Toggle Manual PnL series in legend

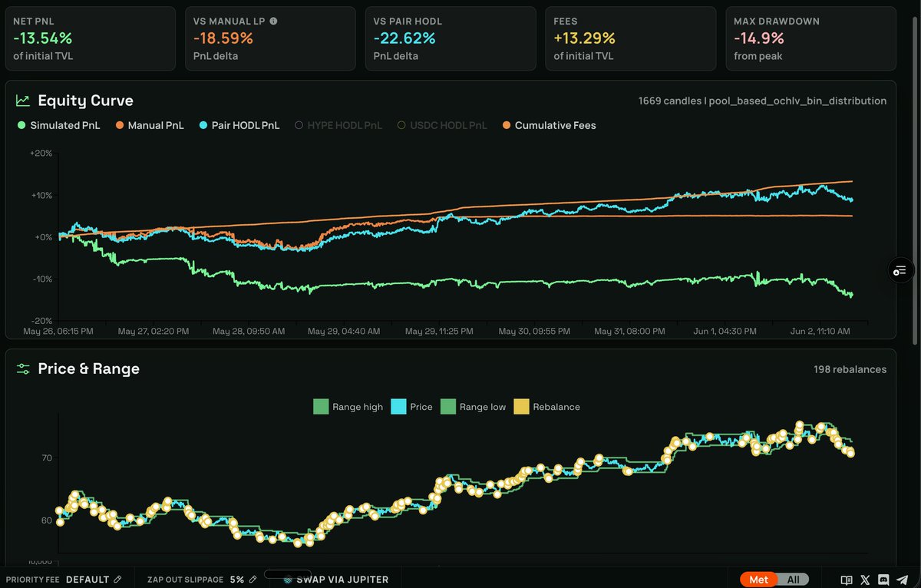click(x=150, y=125)
